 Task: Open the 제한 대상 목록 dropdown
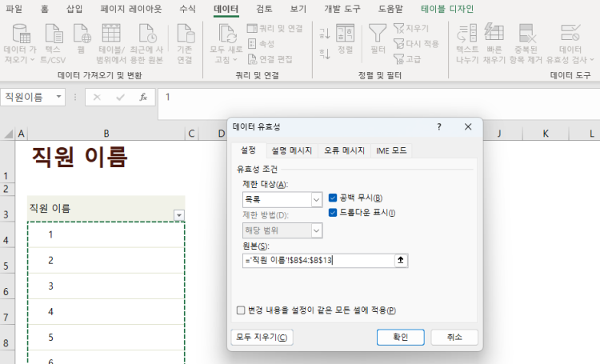click(x=317, y=199)
